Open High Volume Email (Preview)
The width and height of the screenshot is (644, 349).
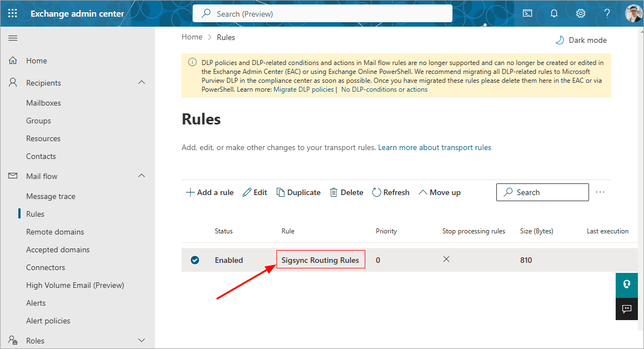[75, 285]
